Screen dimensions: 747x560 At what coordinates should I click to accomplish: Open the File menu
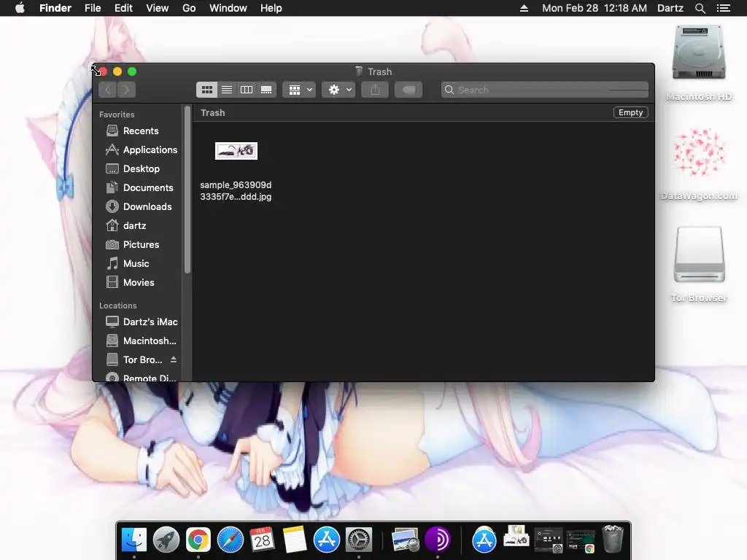[x=93, y=8]
